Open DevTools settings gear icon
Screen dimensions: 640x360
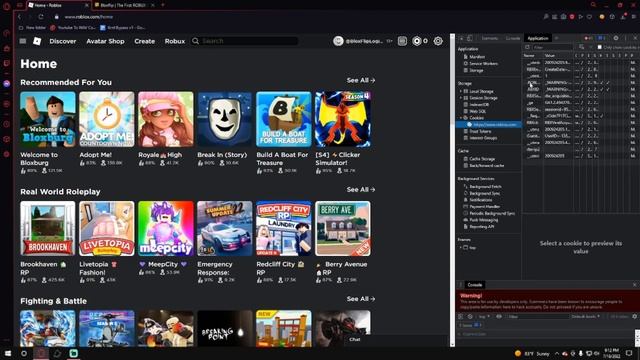point(616,38)
